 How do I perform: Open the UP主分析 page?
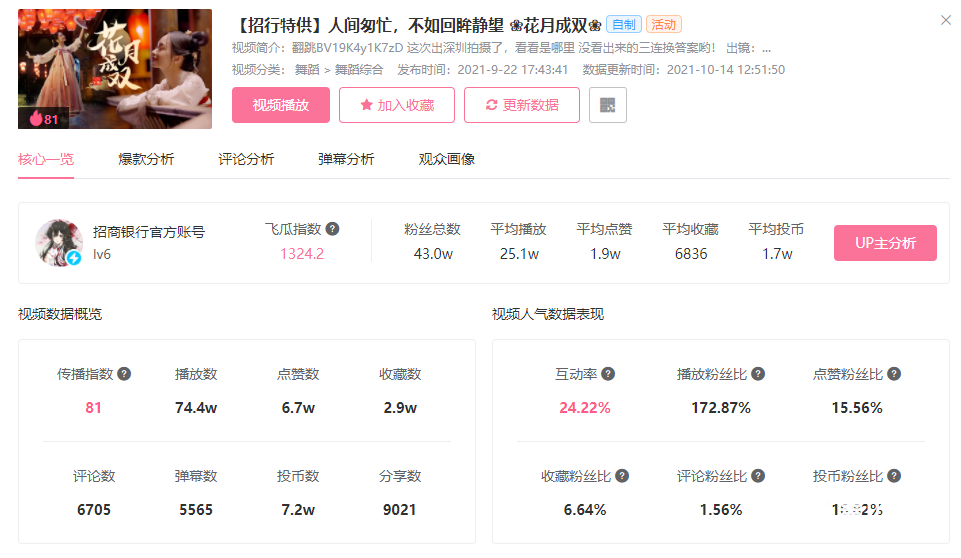[885, 243]
